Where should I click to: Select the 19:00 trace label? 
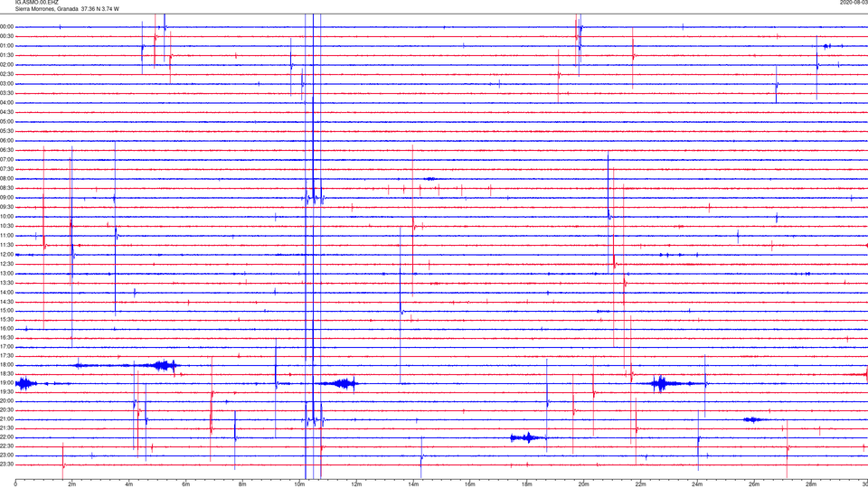(7, 383)
